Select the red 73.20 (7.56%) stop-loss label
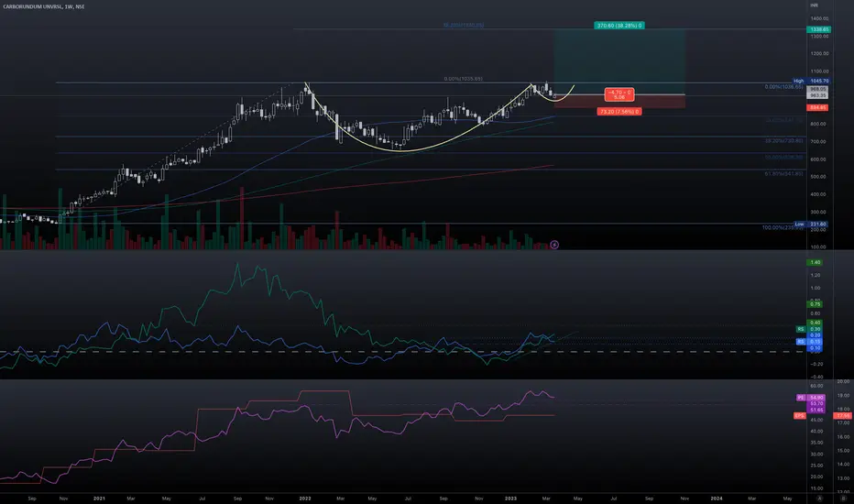The image size is (854, 504). tap(619, 112)
